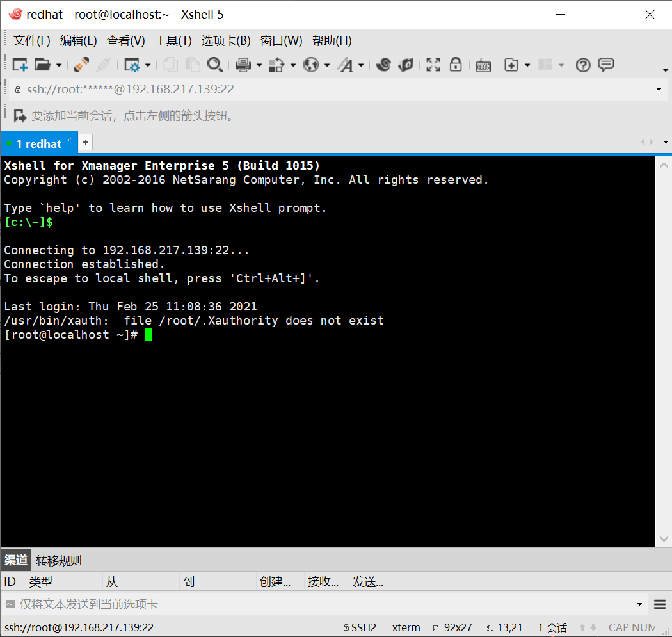
Task: Expand the Properties dropdown arrow
Action: point(148,65)
